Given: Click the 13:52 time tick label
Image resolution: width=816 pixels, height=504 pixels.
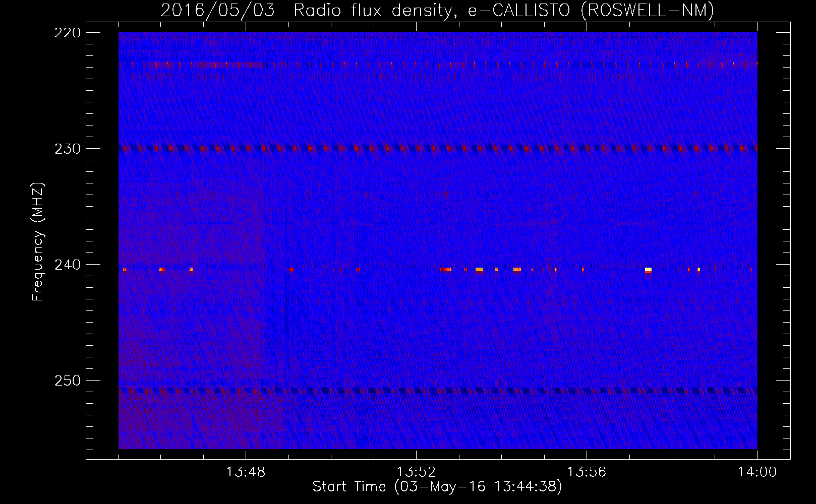Looking at the screenshot, I should 416,472.
